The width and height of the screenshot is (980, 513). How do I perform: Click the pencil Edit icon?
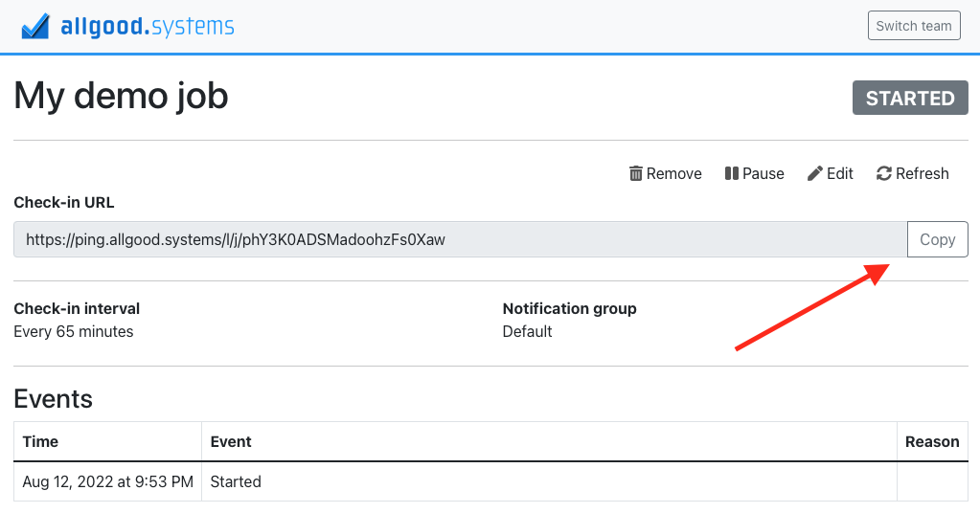point(815,173)
